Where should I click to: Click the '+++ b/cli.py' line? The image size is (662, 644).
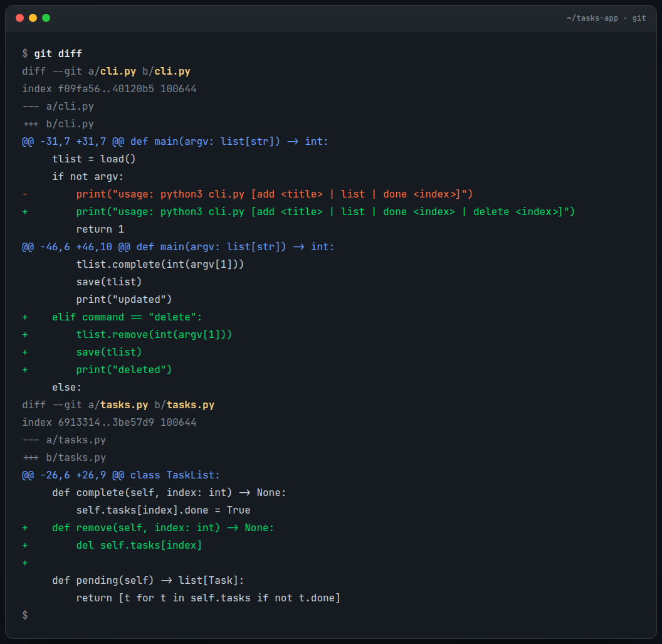[58, 124]
